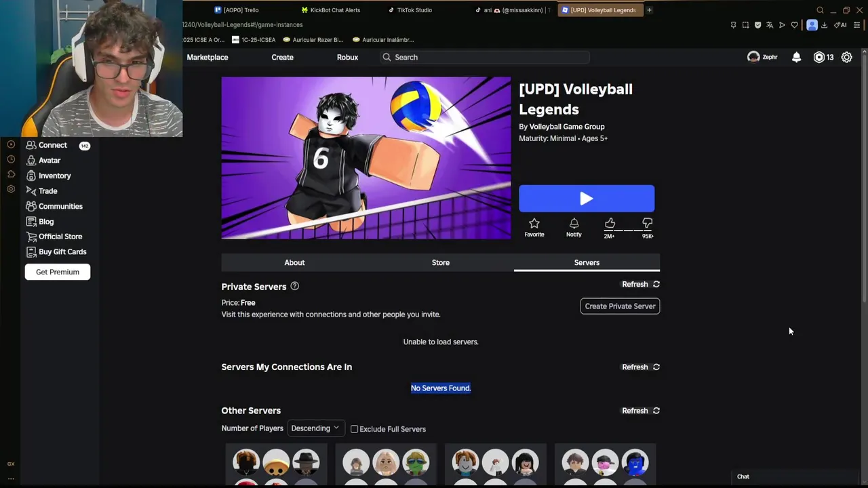Open a new browser tab
The height and width of the screenshot is (488, 868).
tap(649, 10)
